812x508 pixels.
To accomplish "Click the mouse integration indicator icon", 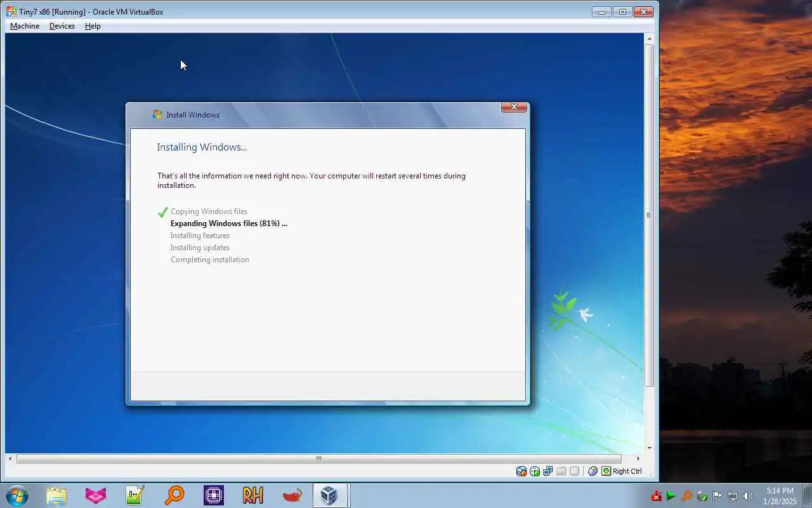I will [x=593, y=471].
